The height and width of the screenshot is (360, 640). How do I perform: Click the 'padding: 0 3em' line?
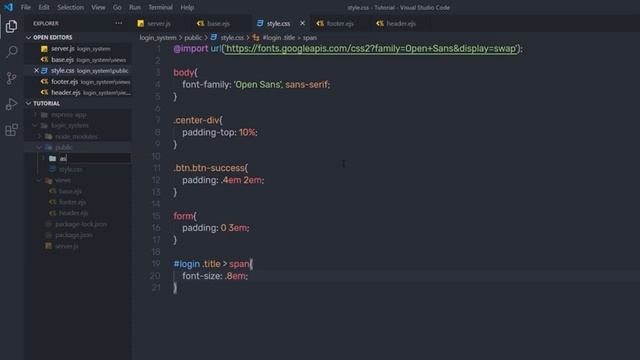tap(216, 228)
